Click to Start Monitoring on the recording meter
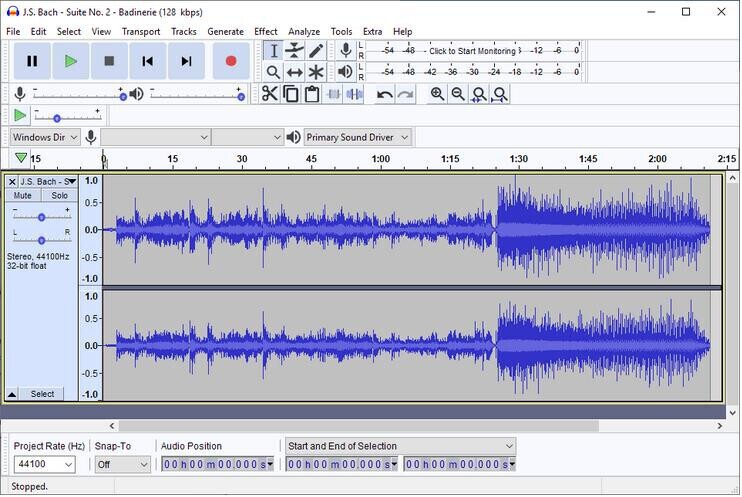Screen dimensions: 742x497 472,51
